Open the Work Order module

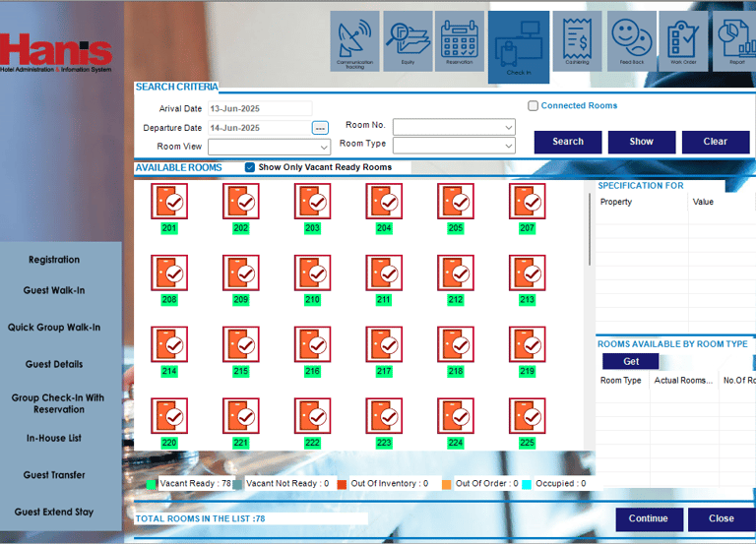[683, 41]
